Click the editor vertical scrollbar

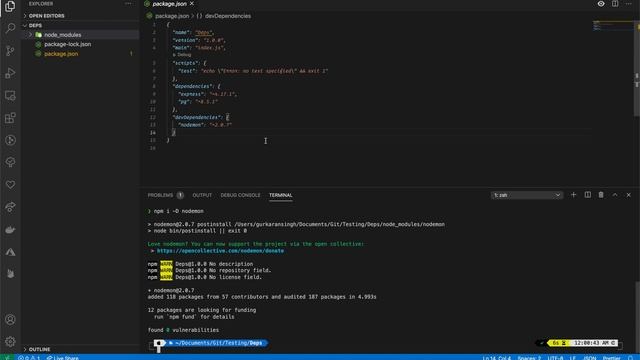tap(637, 69)
